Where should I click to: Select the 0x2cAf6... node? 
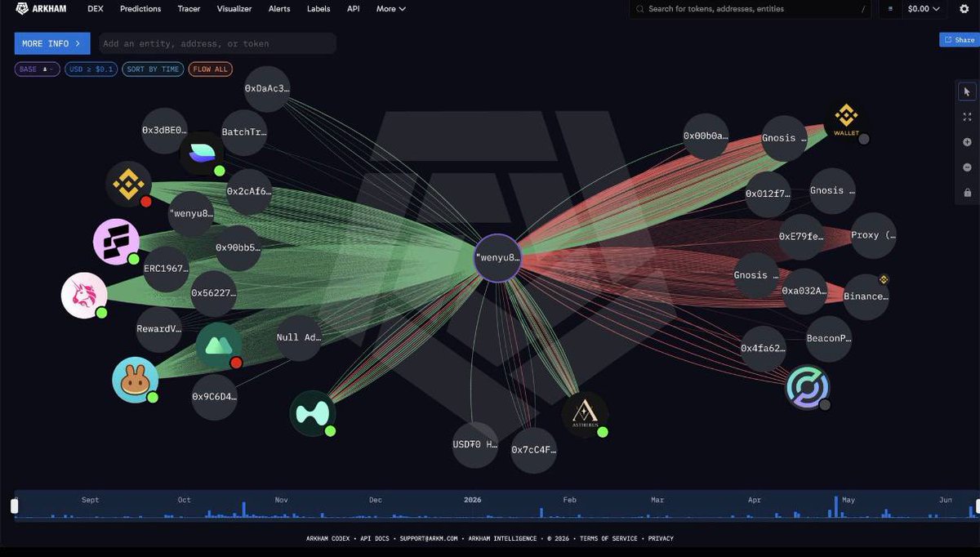249,192
